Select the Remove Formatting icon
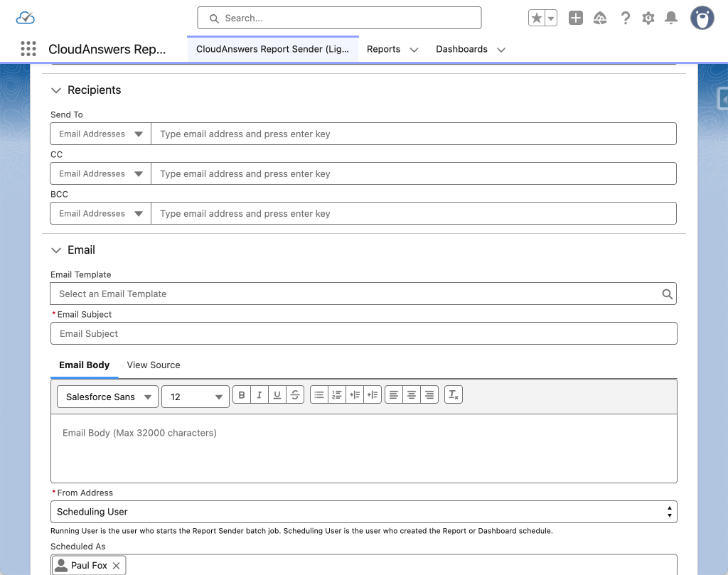The height and width of the screenshot is (575, 728). (453, 394)
